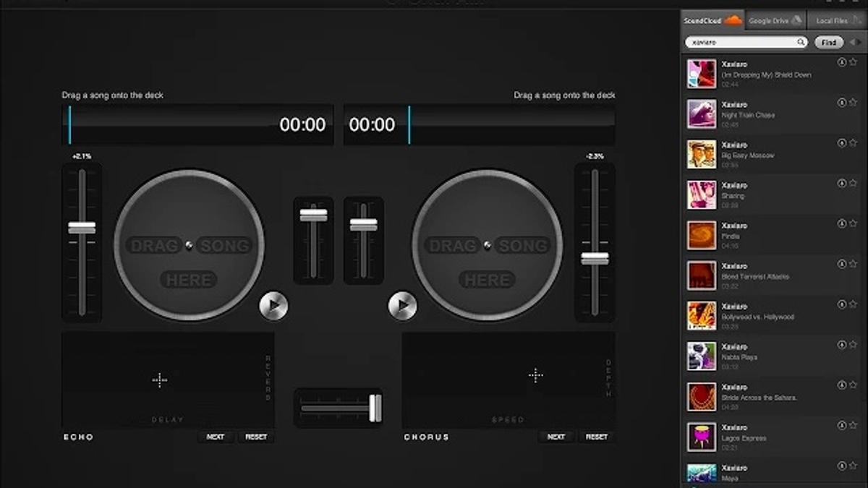The height and width of the screenshot is (488, 868).
Task: Select the Nabta Playa thumbnail
Action: pyautogui.click(x=702, y=356)
